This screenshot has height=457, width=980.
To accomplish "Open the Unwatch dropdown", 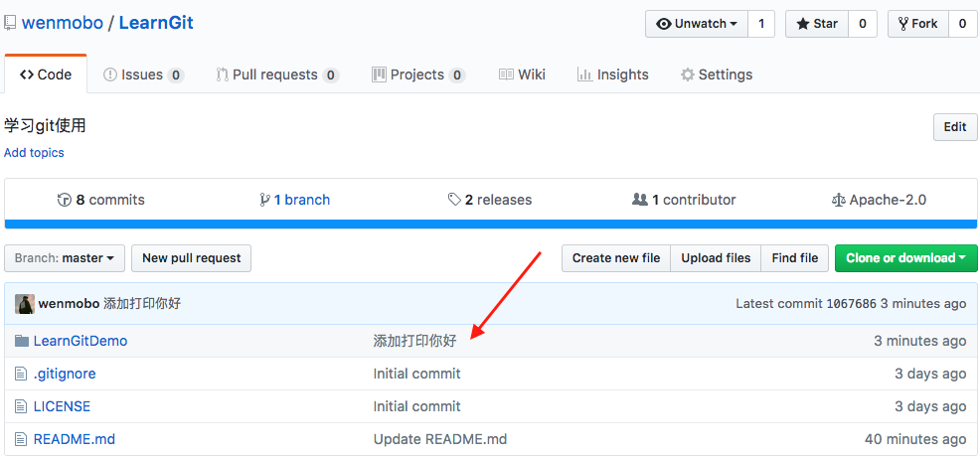I will [x=697, y=24].
